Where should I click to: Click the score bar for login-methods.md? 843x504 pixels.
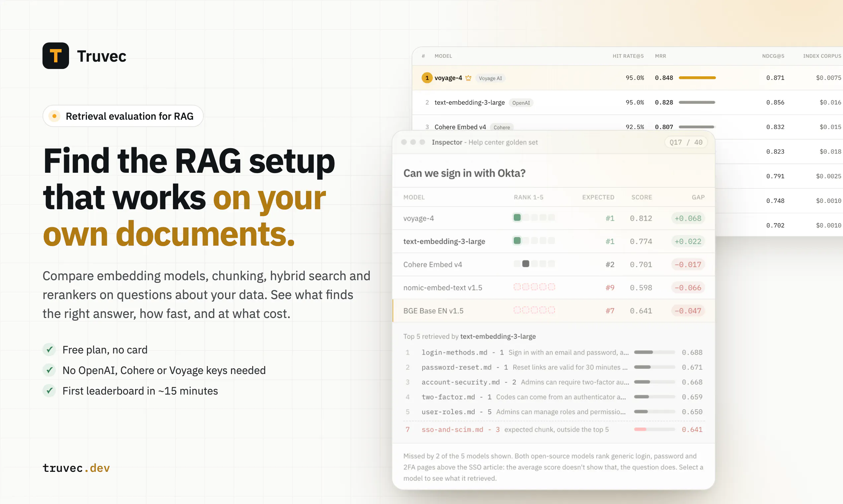click(654, 352)
